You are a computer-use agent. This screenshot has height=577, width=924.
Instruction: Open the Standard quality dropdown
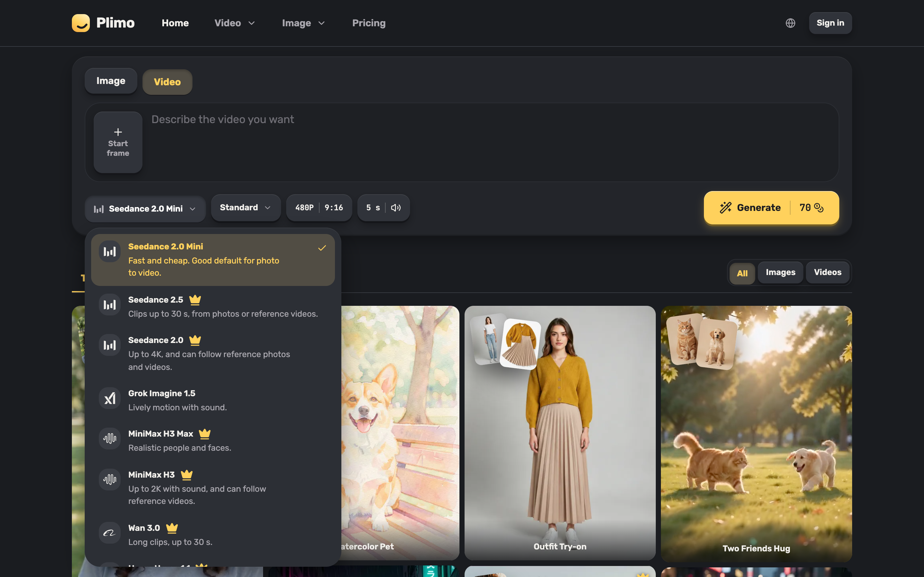(245, 208)
